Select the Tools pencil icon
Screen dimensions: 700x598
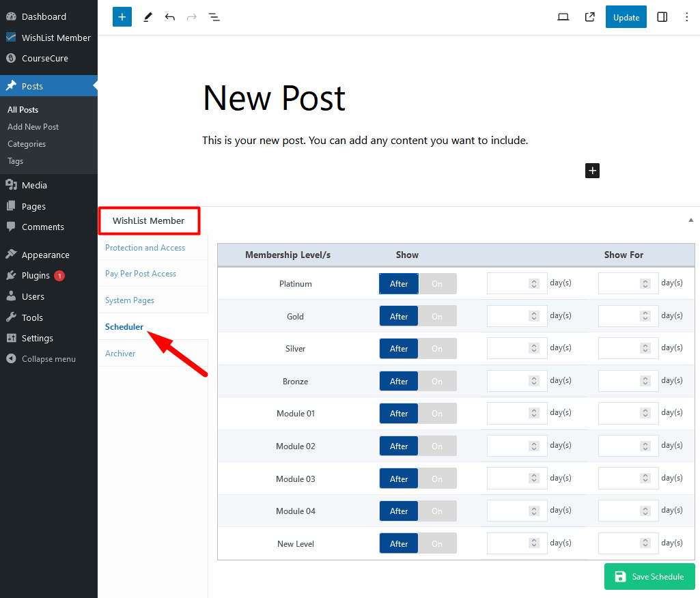click(148, 17)
